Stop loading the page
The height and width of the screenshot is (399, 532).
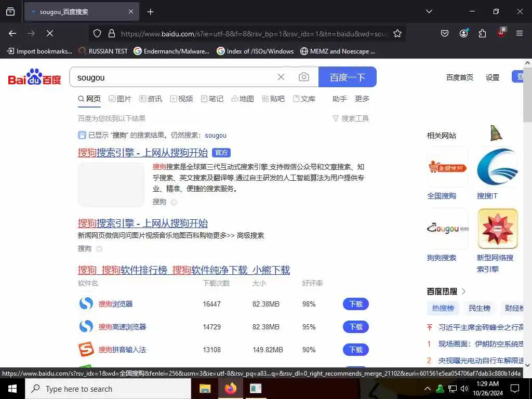(x=49, y=33)
